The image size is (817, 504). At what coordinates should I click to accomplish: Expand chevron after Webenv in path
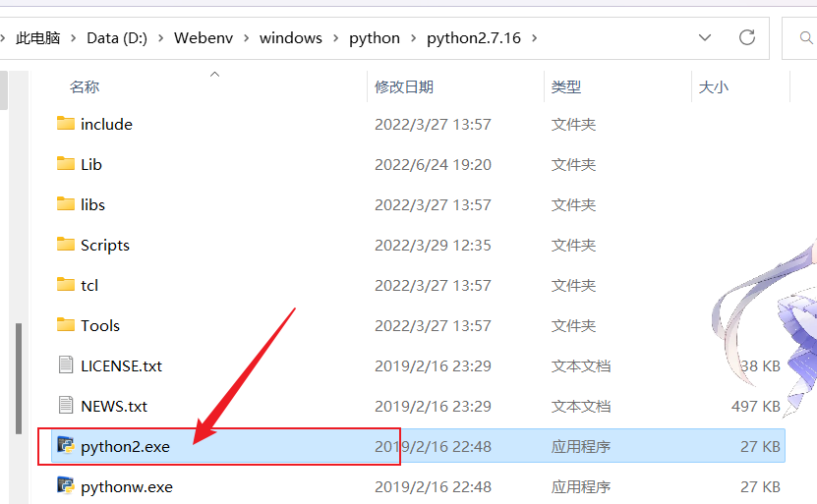246,38
